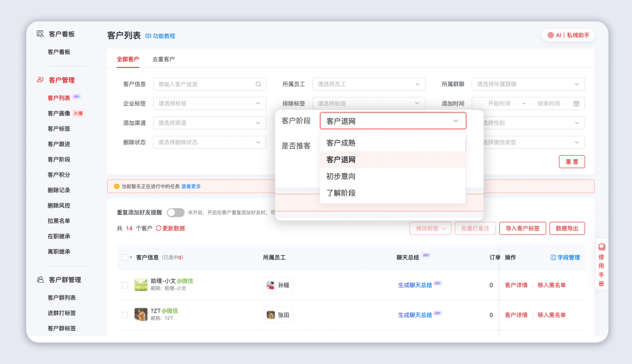Click the search icon in 客户信息 field

coord(258,84)
